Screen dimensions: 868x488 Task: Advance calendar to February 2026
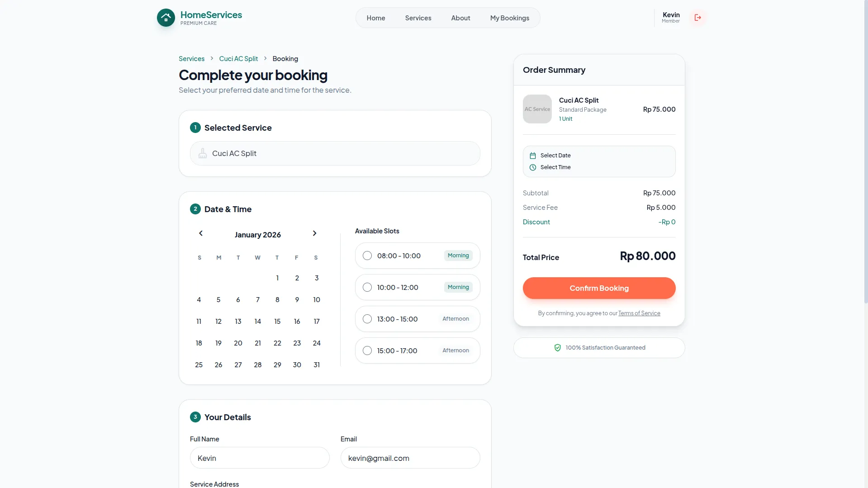coord(314,233)
